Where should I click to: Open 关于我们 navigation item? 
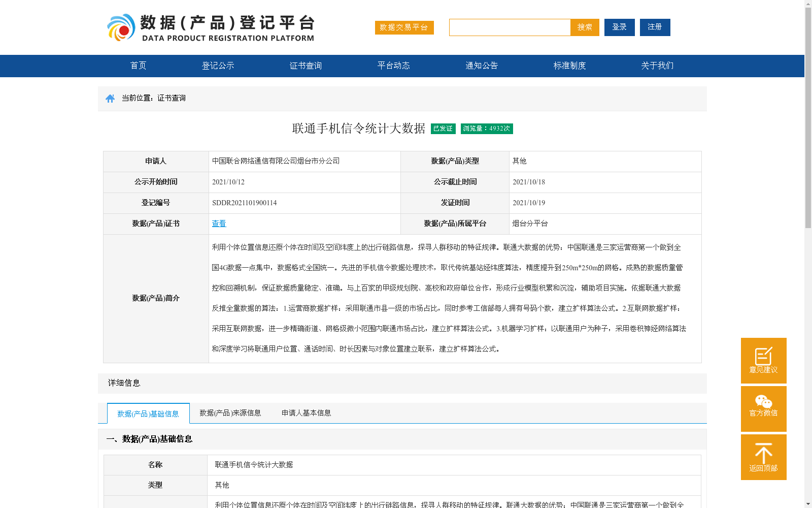click(657, 66)
